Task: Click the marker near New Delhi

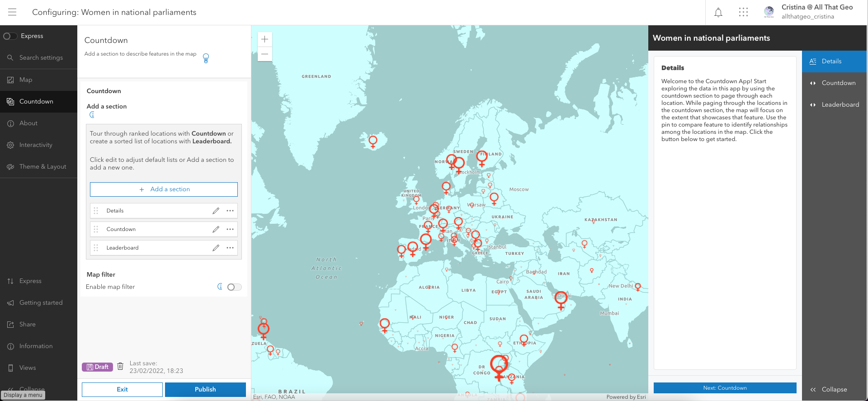Action: click(x=638, y=287)
